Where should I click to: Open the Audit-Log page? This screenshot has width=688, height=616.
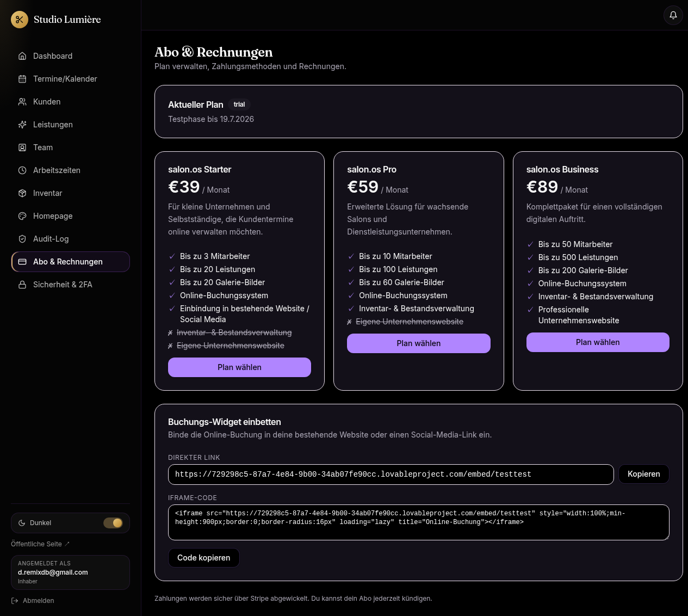click(x=70, y=239)
